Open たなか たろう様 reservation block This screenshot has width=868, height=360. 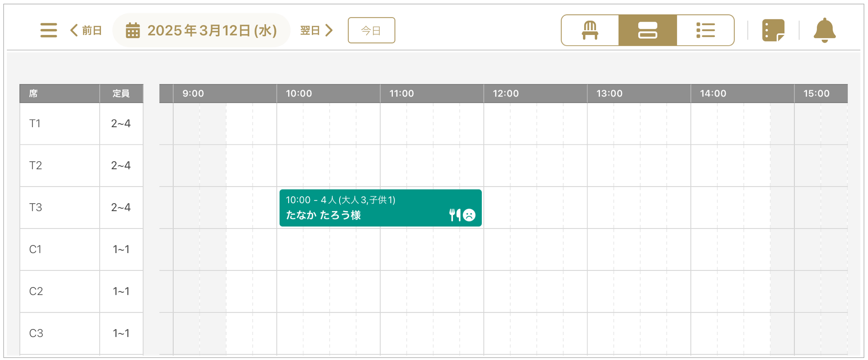pos(381,208)
